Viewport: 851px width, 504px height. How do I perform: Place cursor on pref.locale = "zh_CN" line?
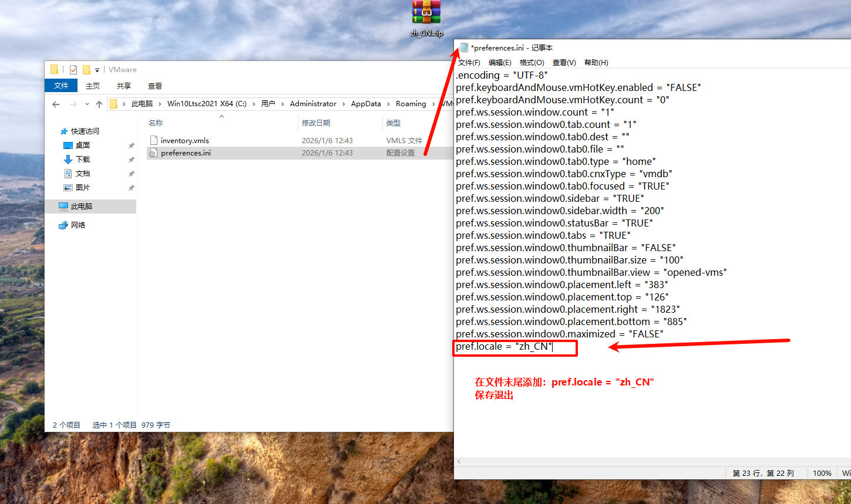tap(504, 347)
